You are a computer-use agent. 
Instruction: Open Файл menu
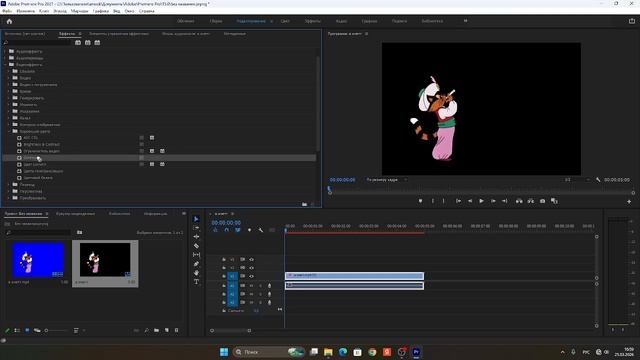click(7, 11)
